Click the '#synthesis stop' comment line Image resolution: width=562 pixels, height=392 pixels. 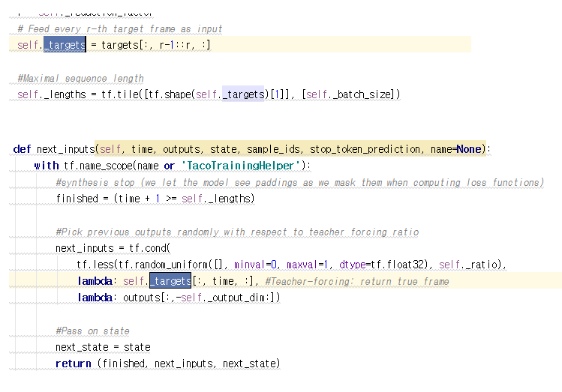pyautogui.click(x=300, y=183)
